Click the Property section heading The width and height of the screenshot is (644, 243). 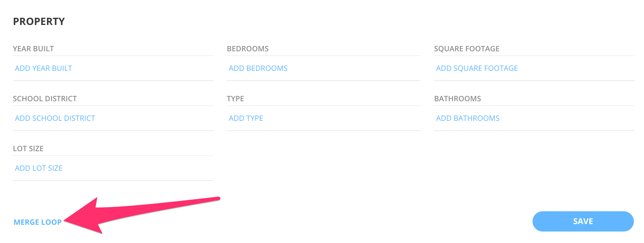(39, 22)
